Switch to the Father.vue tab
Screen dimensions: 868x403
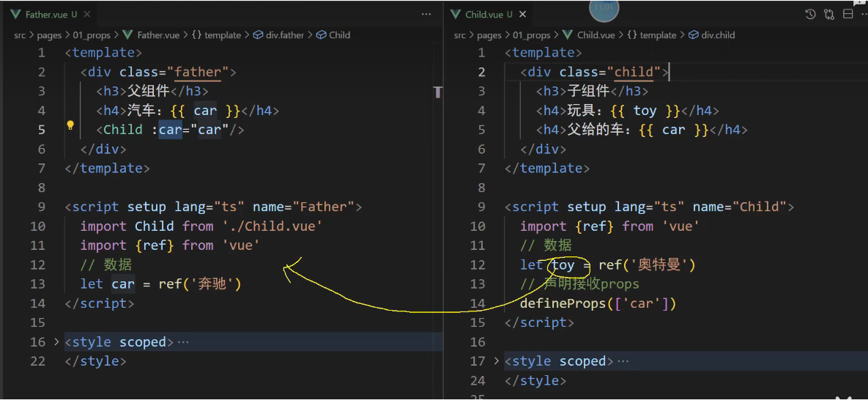coord(46,15)
